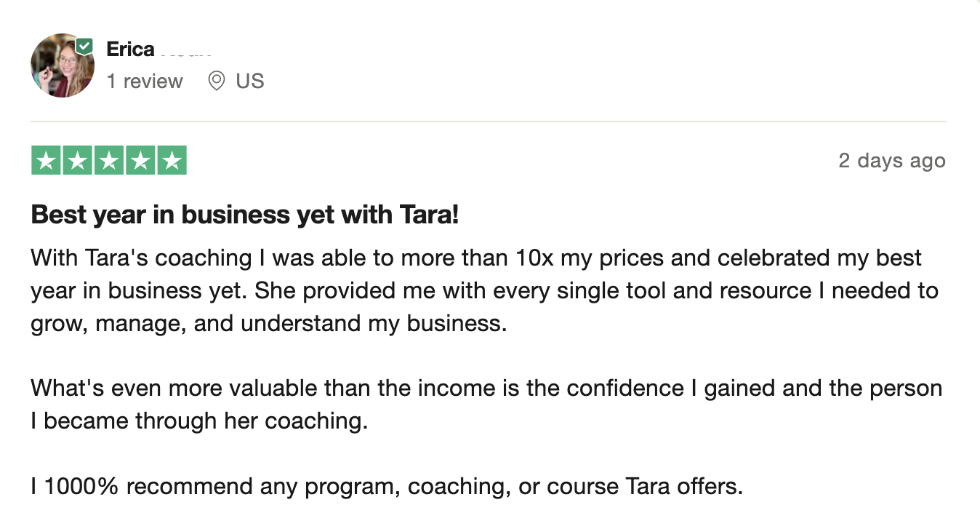Screen dimensions: 980x521
Task: Click the green verified checkmark badge
Action: 84,46
